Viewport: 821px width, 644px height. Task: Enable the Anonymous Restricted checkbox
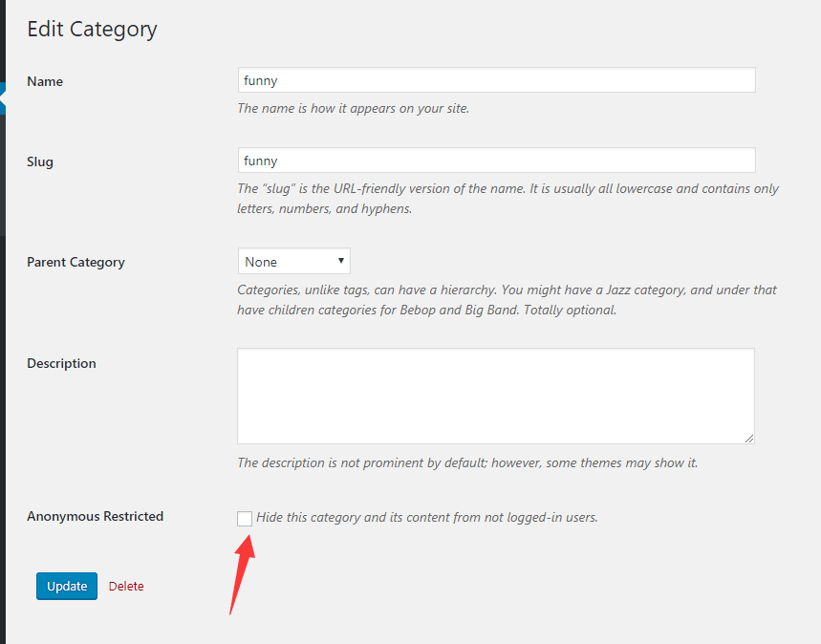(245, 518)
